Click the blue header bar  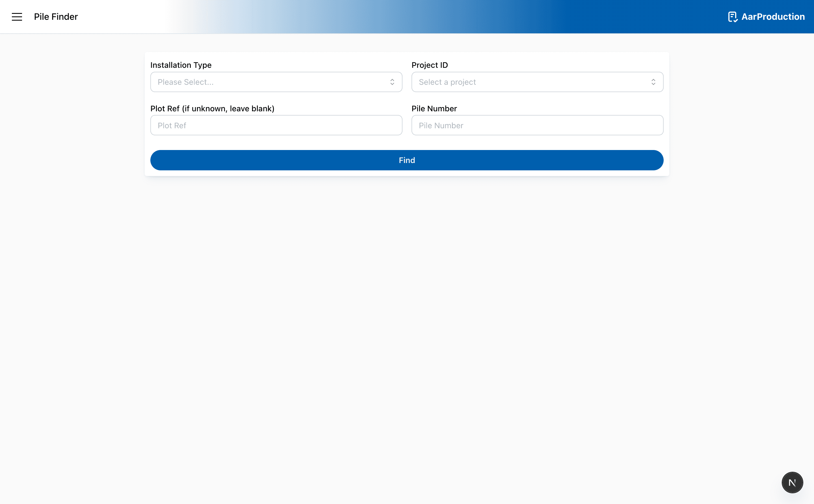coord(500,16)
